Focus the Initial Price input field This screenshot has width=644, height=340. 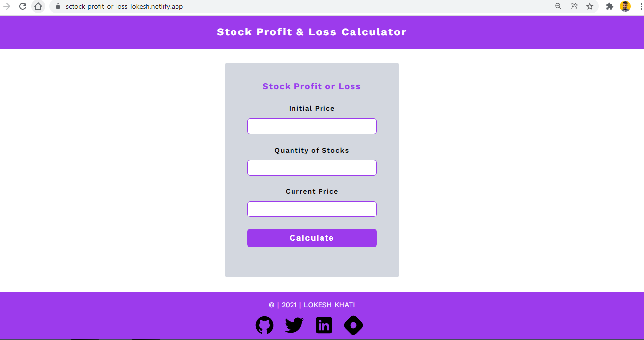[x=312, y=126]
